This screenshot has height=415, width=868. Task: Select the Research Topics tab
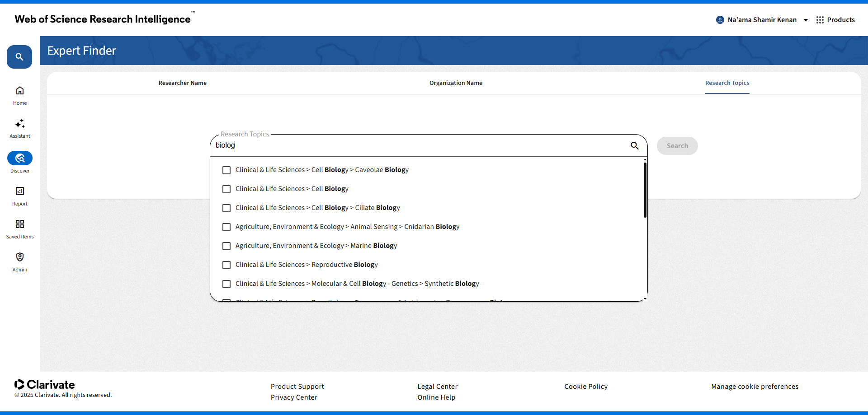(x=727, y=83)
